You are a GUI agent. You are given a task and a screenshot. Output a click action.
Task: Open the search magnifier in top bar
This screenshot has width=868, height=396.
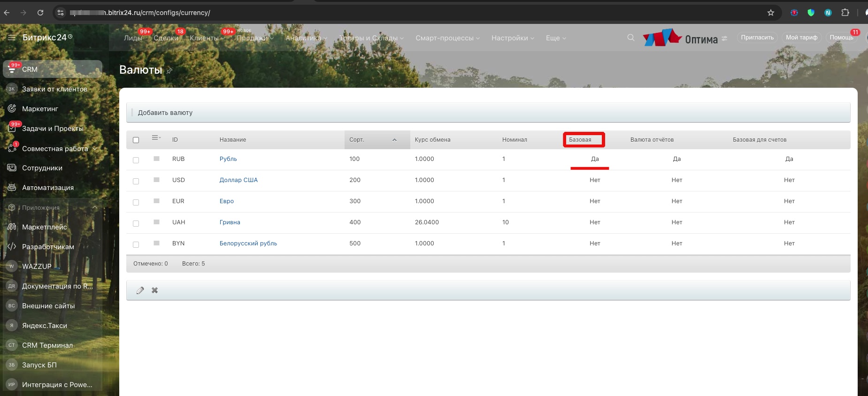(630, 38)
